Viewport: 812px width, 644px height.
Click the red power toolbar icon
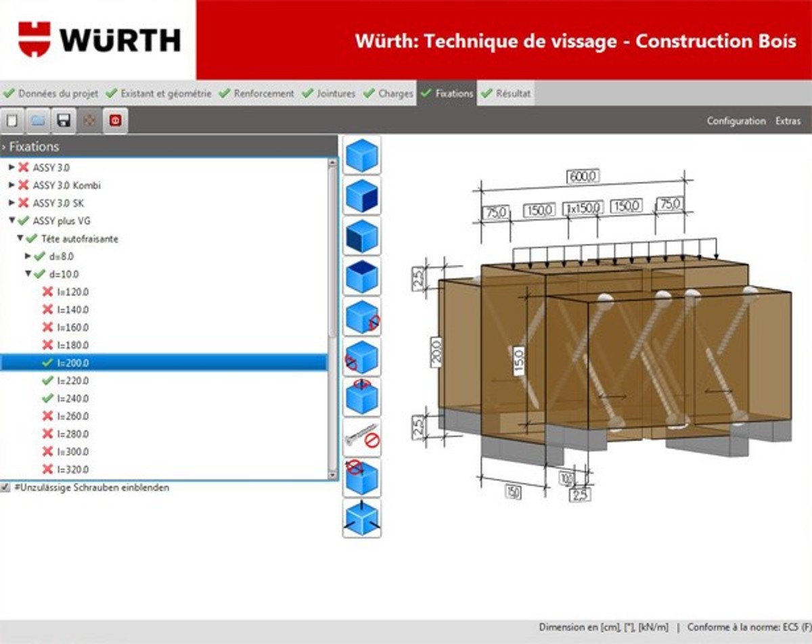pyautogui.click(x=114, y=121)
